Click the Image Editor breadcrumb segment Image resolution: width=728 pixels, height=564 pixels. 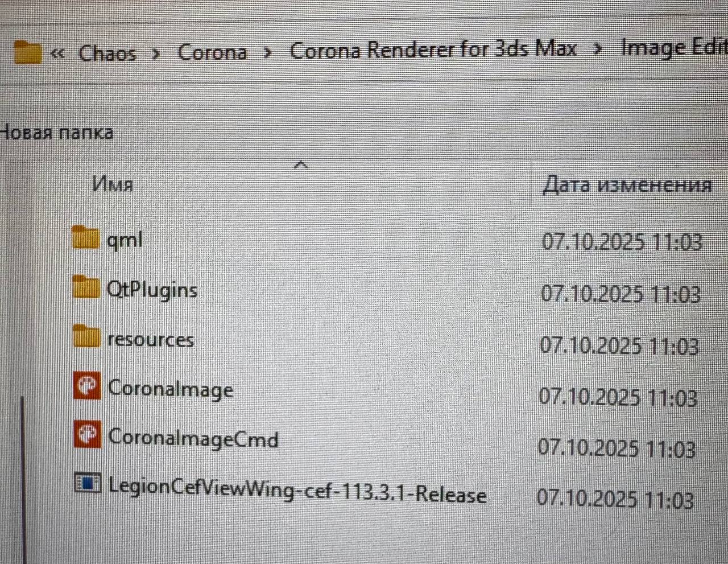pyautogui.click(x=675, y=47)
